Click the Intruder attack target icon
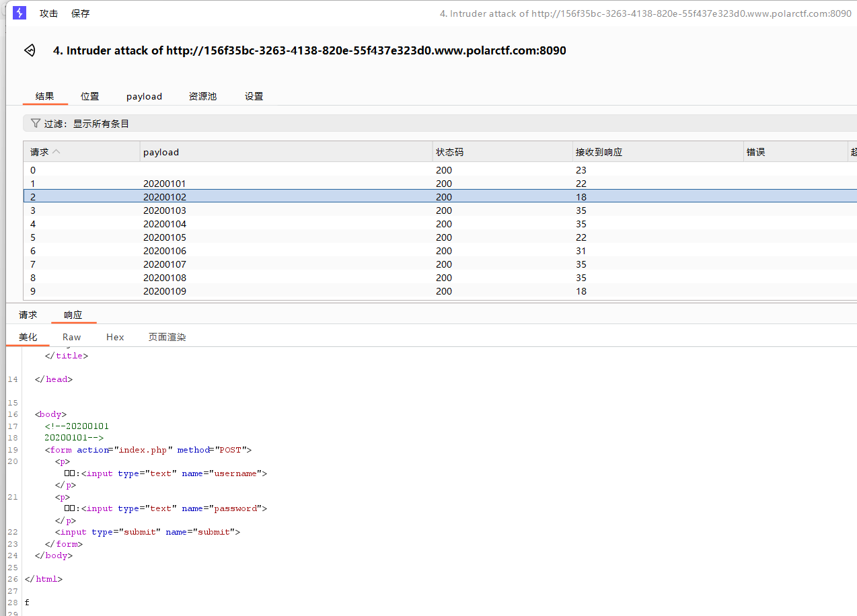 tap(30, 50)
